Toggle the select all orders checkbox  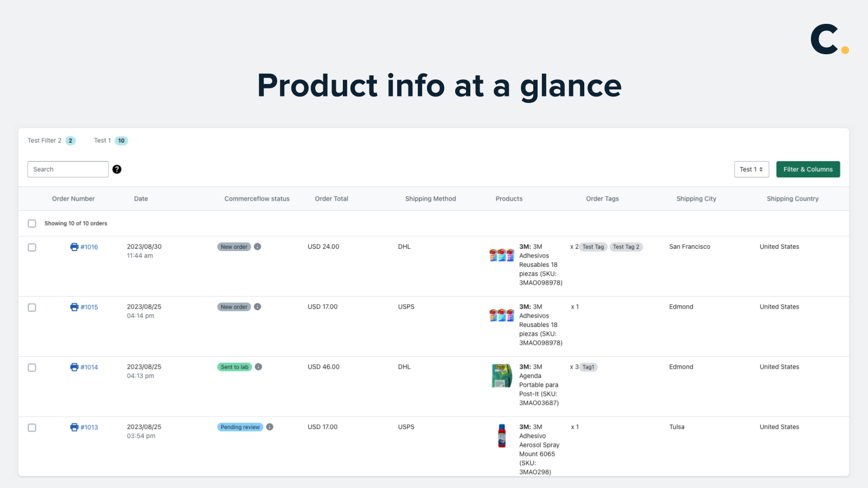32,223
